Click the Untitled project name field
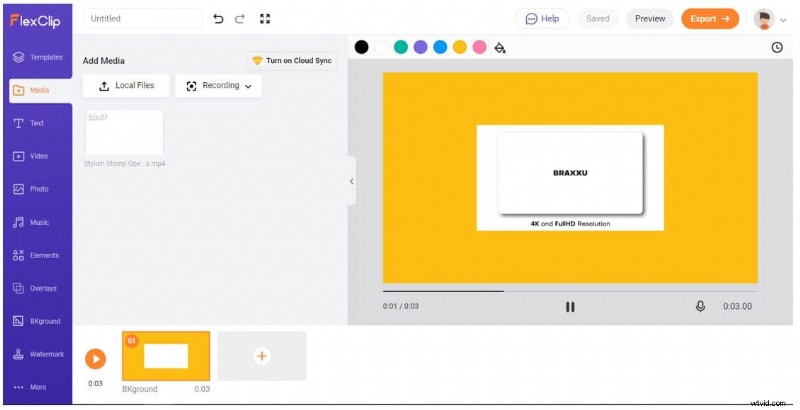This screenshot has width=800, height=410. (143, 19)
